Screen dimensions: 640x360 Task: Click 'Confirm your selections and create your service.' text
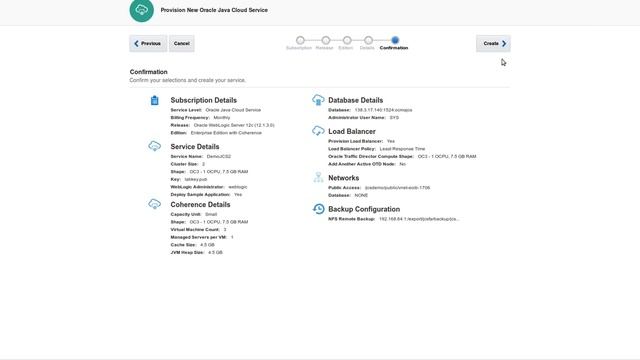(188, 80)
